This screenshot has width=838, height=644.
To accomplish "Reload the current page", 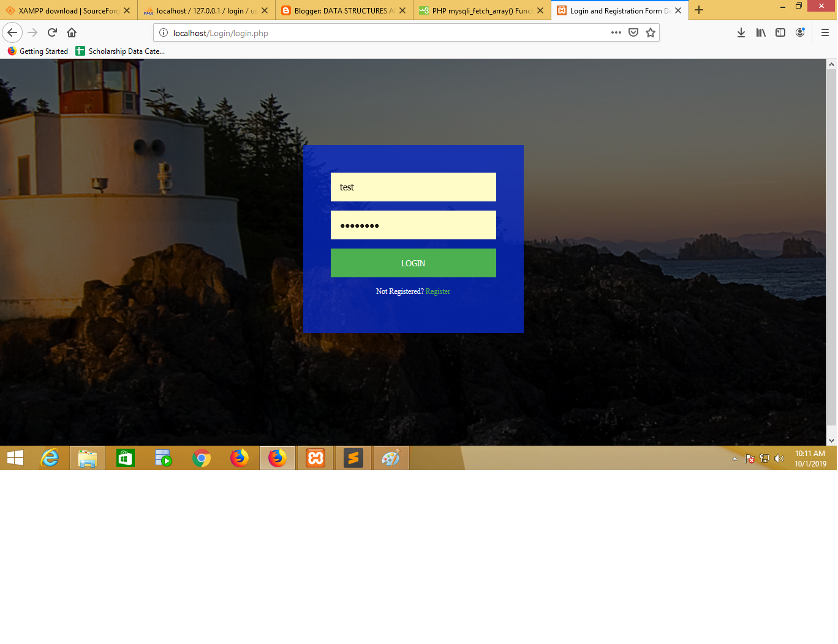I will click(51, 32).
